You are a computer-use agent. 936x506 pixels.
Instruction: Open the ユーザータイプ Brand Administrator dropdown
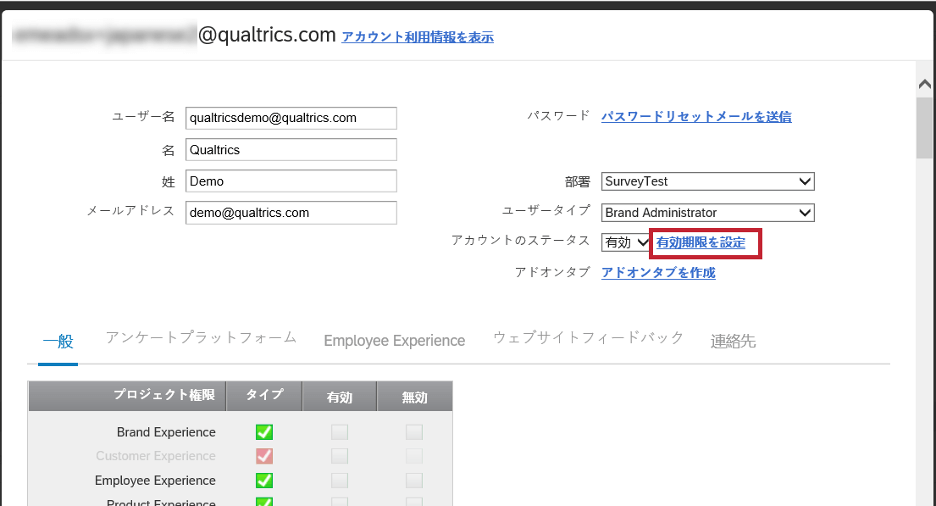[x=707, y=212]
